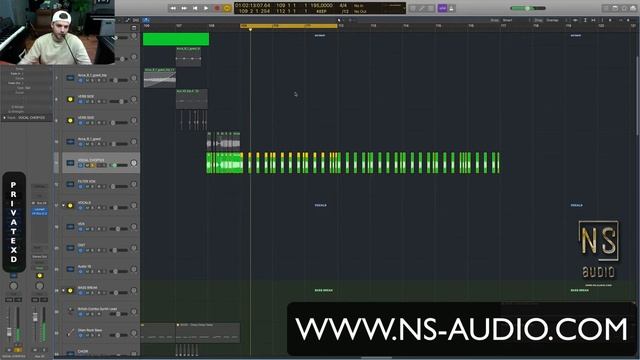Toggle the purple count-in button
Image resolution: width=640 pixels, height=360 pixels.
[442, 8]
